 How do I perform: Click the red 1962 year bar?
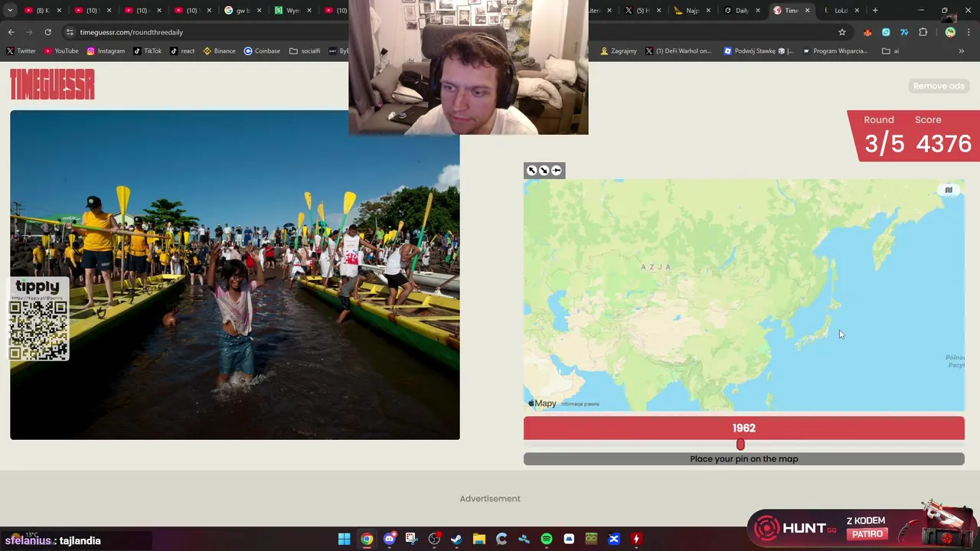coord(743,428)
